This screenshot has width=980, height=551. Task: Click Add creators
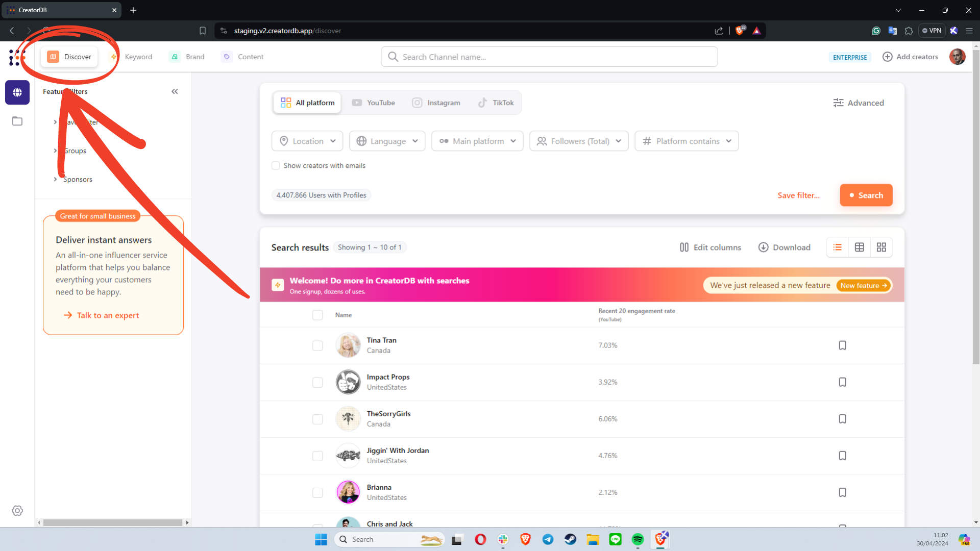coord(910,57)
